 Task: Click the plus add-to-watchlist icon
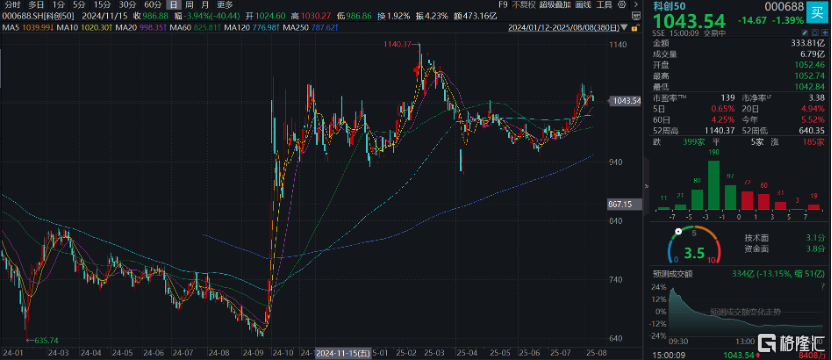pyautogui.click(x=825, y=33)
